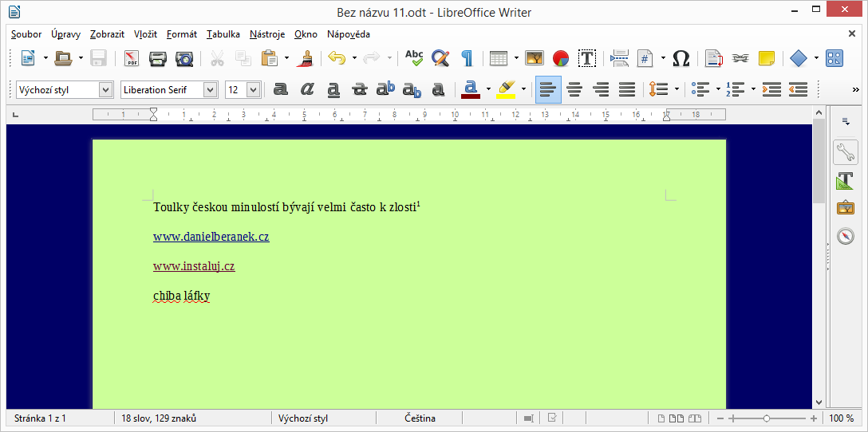Viewport: 868px width, 432px height.
Task: Open the Soubor menu
Action: [26, 34]
